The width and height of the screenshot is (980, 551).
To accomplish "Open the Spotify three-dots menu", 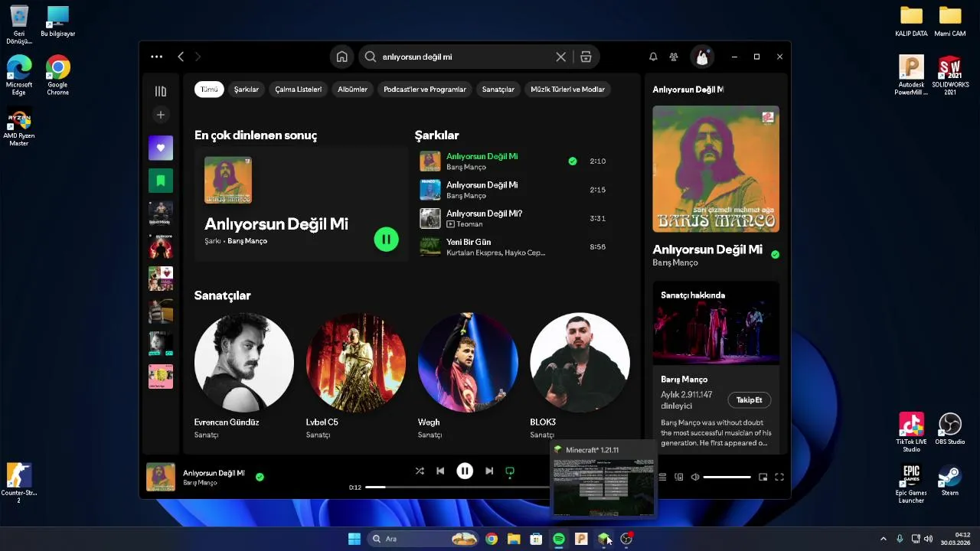I will coord(156,57).
